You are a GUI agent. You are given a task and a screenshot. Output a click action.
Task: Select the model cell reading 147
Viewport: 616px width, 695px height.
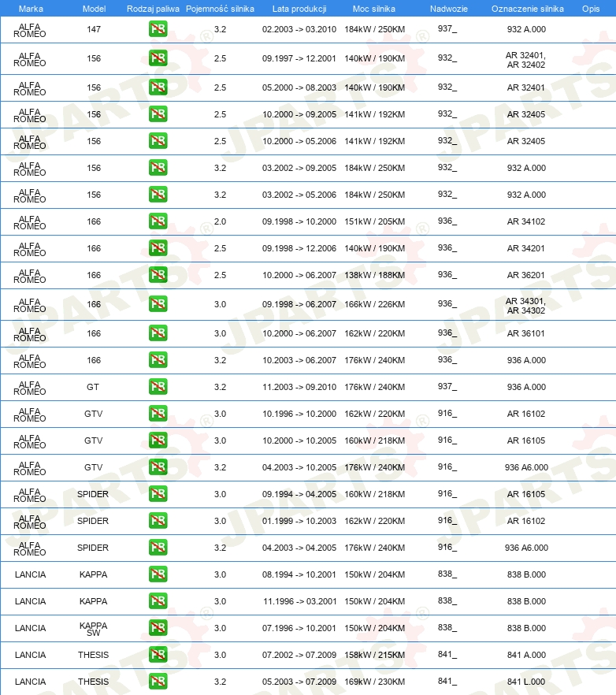94,29
